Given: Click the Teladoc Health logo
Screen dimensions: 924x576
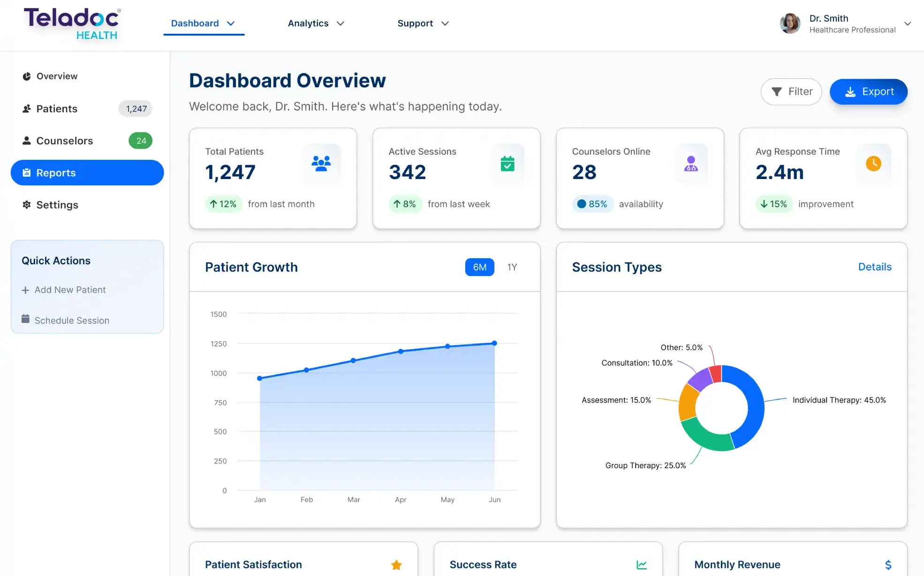Looking at the screenshot, I should click(x=70, y=24).
